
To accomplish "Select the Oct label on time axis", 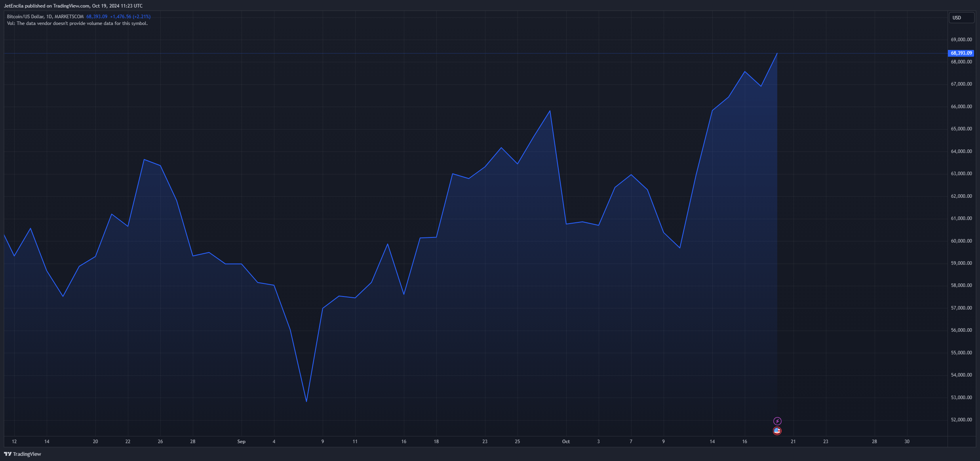I will (x=566, y=442).
